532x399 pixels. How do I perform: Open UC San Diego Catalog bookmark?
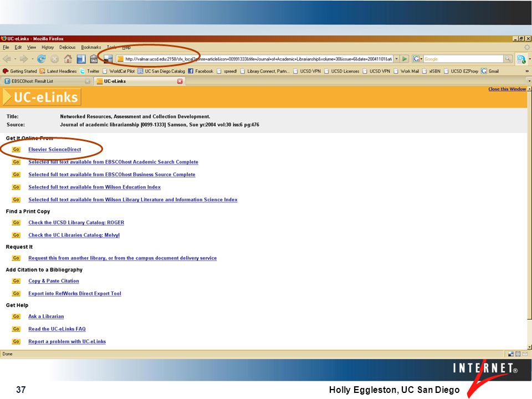[x=161, y=71]
